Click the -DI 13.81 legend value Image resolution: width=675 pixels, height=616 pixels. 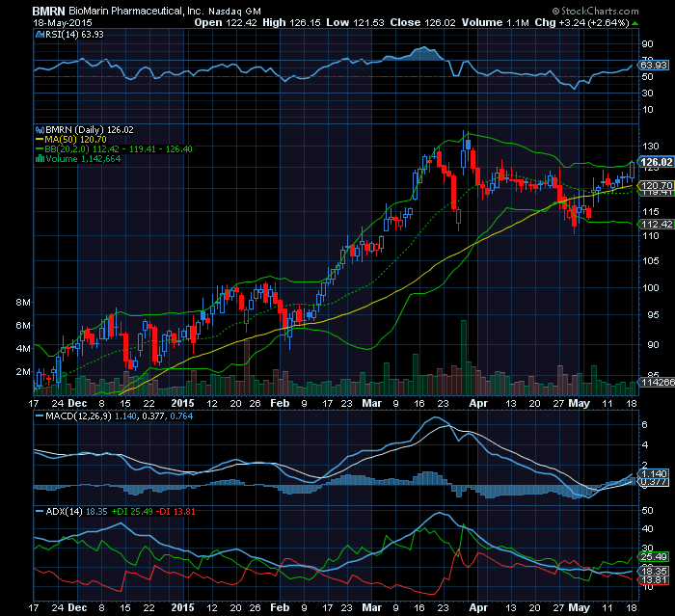pos(175,512)
